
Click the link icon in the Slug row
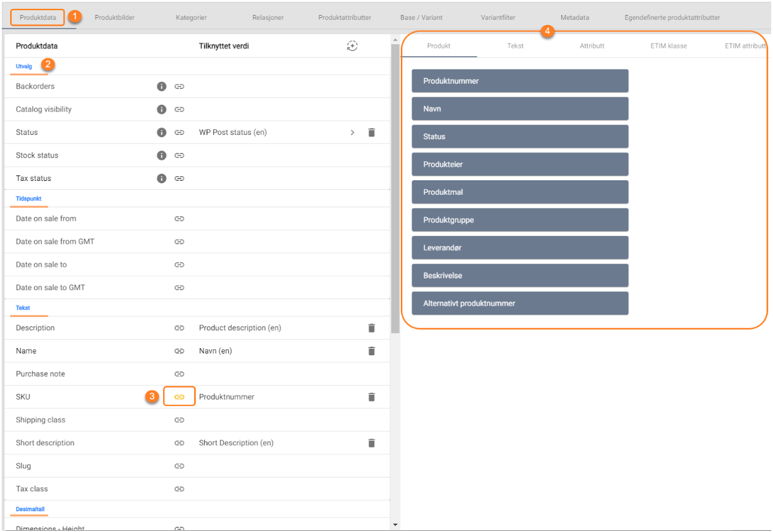coord(179,465)
